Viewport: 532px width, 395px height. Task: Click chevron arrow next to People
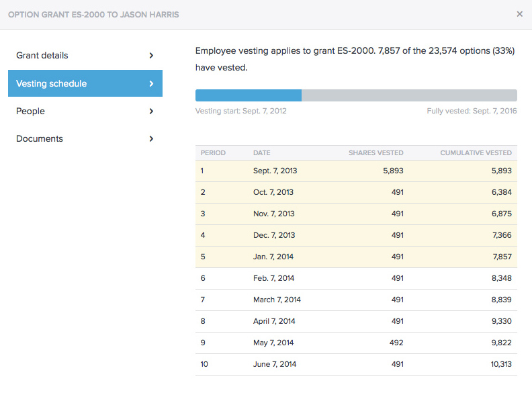pyautogui.click(x=151, y=112)
